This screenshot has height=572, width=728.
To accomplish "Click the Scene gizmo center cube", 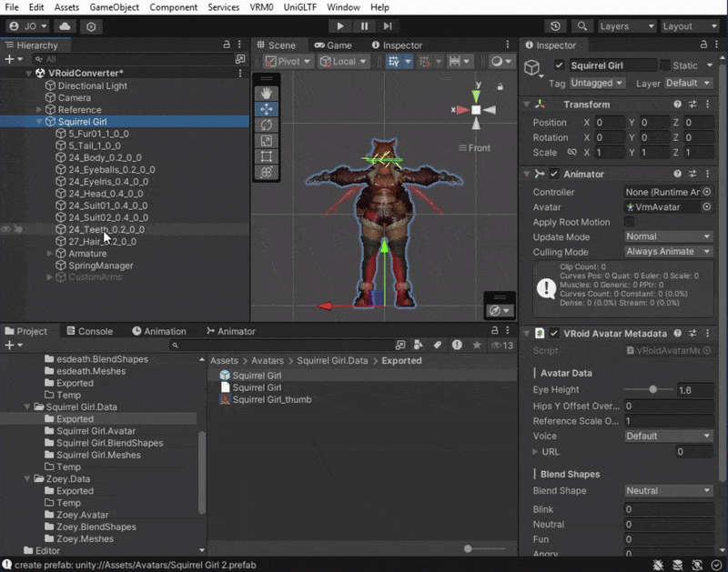I will [x=476, y=110].
